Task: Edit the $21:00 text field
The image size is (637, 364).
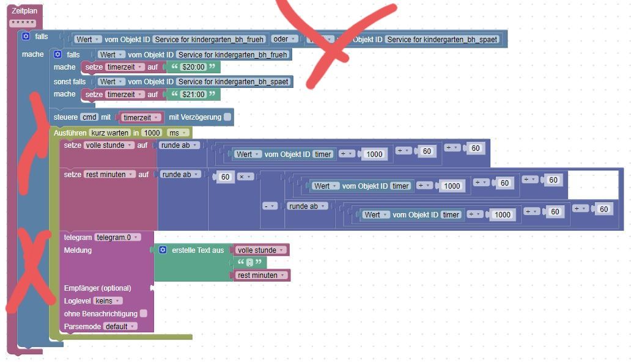Action: (194, 95)
